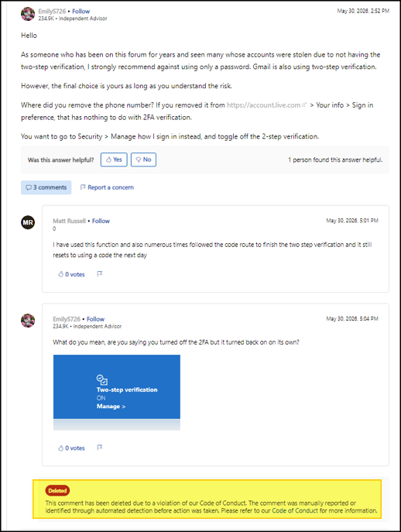Open Matt Russell's profile name
The width and height of the screenshot is (401, 532).
69,221
